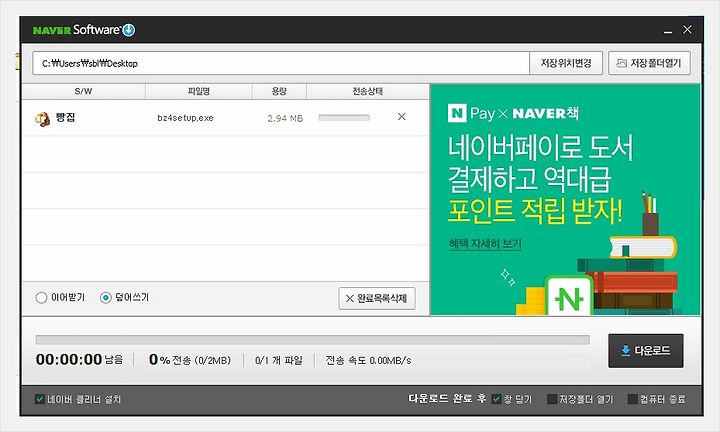Click the 00:00:00 남음 time remaining text
720x432 pixels.
point(79,359)
